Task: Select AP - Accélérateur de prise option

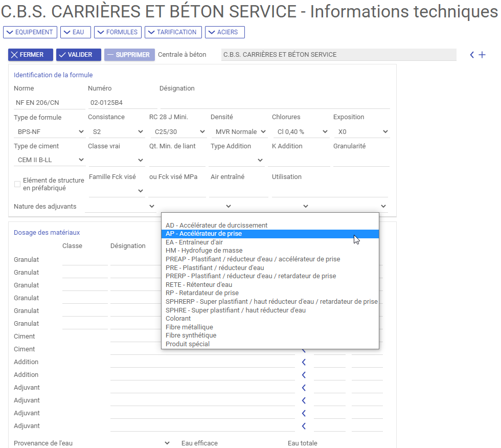Action: (x=270, y=234)
